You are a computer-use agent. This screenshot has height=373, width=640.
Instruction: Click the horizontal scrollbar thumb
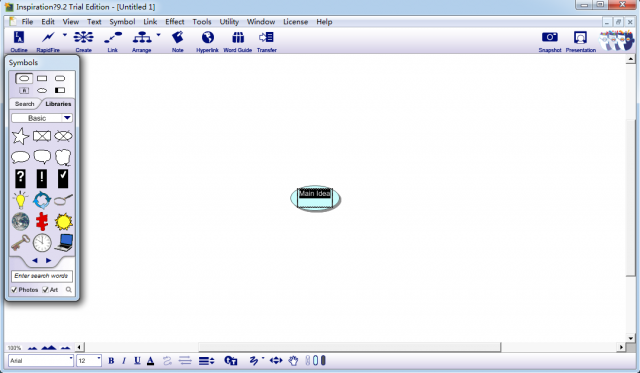349,347
